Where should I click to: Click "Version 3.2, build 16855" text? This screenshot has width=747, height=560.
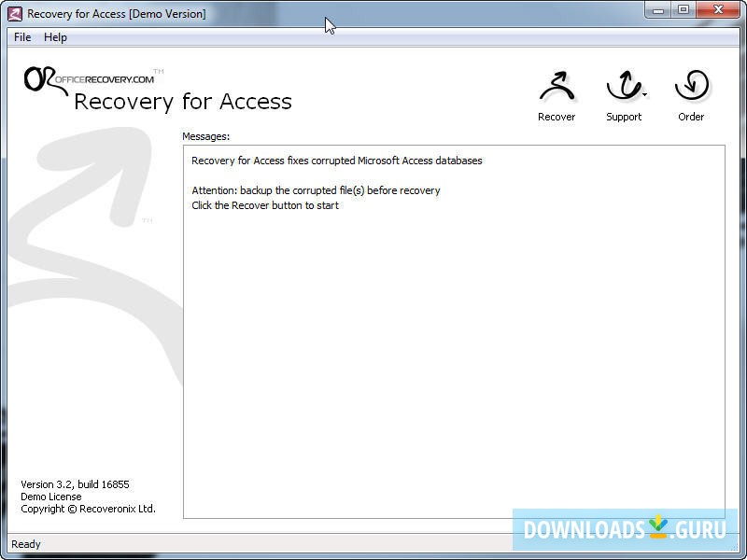tap(75, 484)
